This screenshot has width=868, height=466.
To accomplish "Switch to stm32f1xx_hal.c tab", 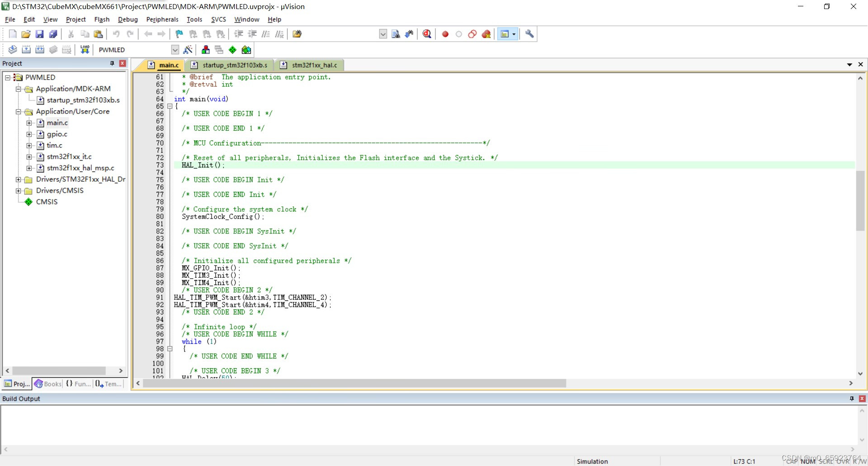I will (x=309, y=65).
